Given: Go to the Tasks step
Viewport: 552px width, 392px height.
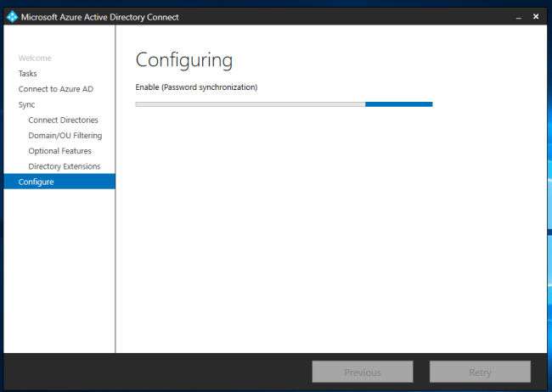Looking at the screenshot, I should [27, 74].
